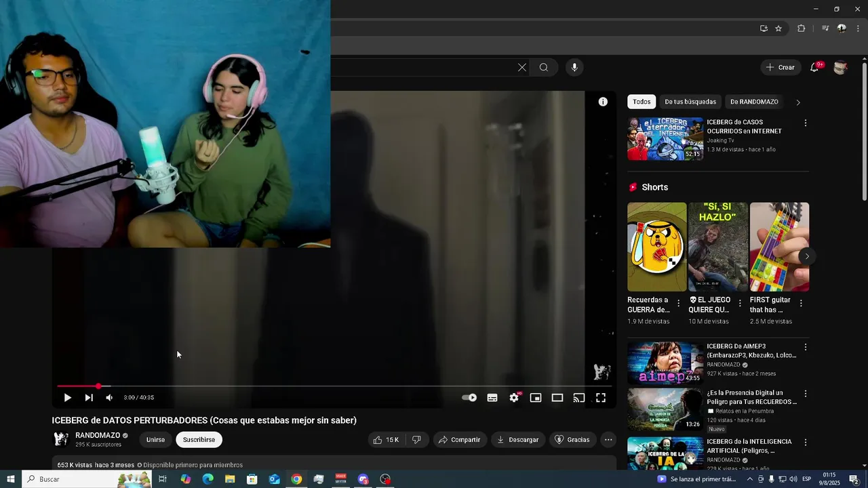The width and height of the screenshot is (868, 488).
Task: Open Chrome media controls icon
Action: click(825, 28)
